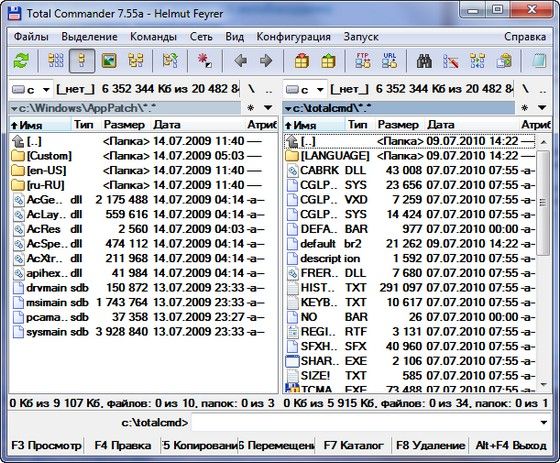Toggle the tree view toolbar button
Viewport: 560px width, 463px height.
coord(136,61)
